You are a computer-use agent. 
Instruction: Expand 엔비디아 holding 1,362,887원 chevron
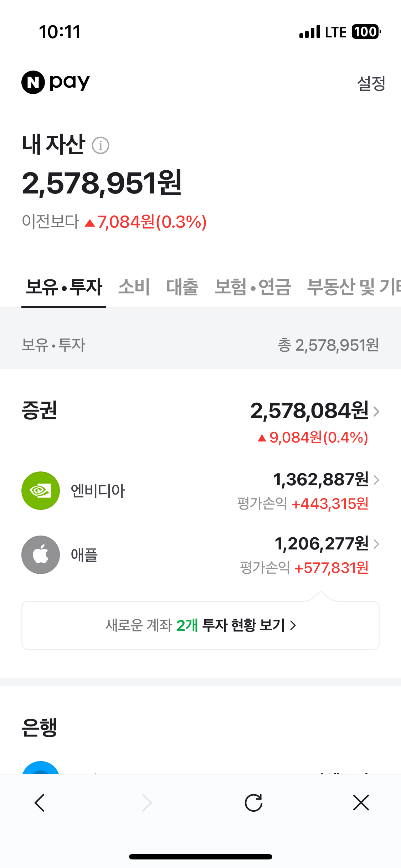point(376,480)
